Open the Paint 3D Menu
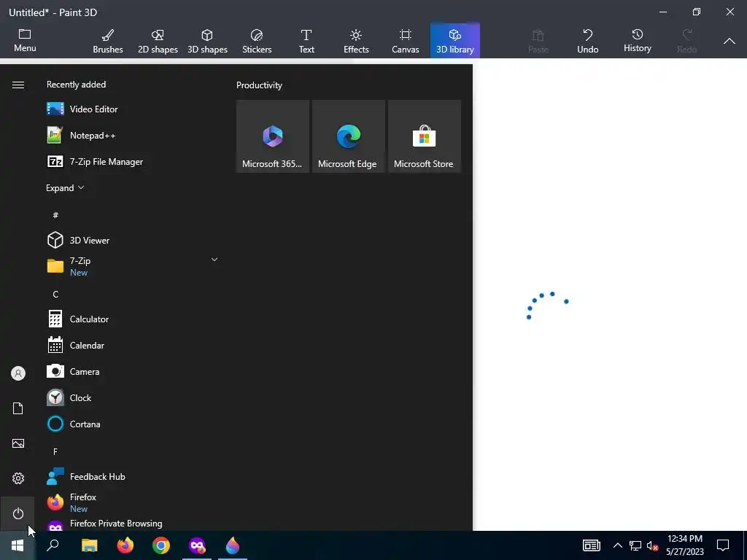 [x=25, y=41]
